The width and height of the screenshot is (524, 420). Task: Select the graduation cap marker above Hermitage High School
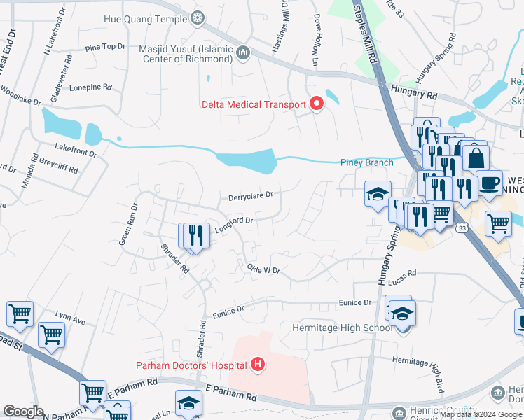point(402,314)
